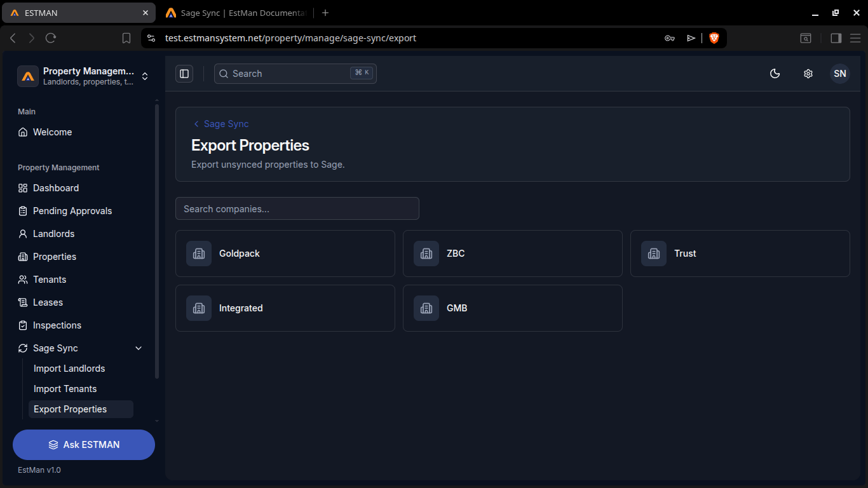The height and width of the screenshot is (488, 868).
Task: Click the Ask ESTMAN button
Action: tap(84, 445)
